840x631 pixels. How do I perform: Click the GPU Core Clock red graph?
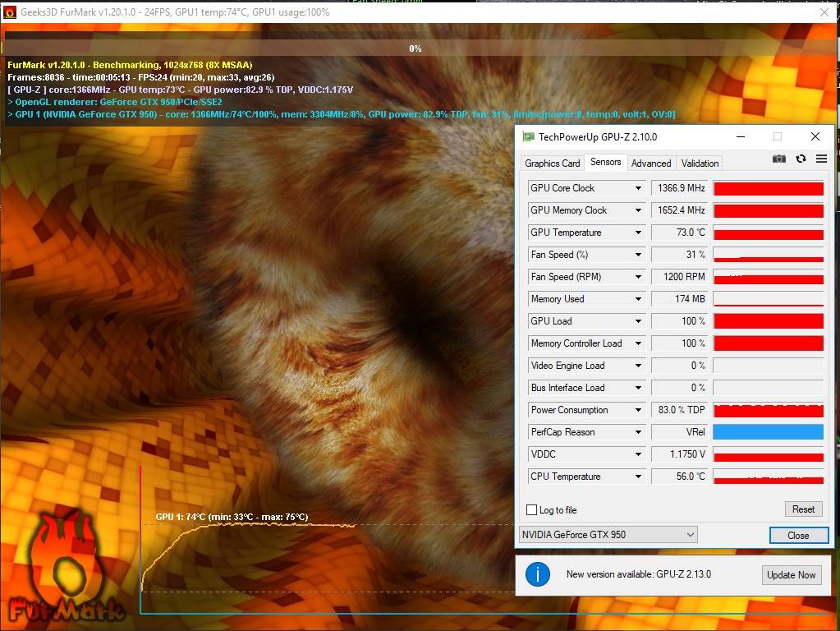(x=769, y=188)
